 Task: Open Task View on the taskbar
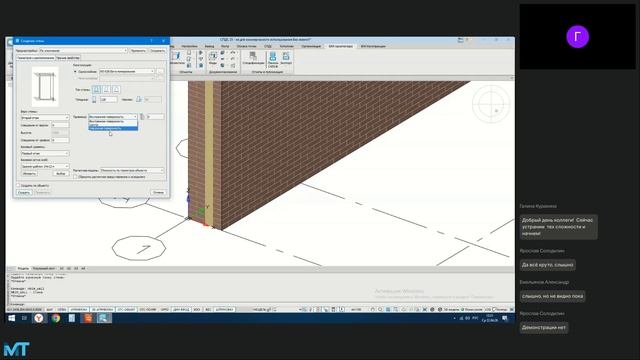[x=24, y=318]
